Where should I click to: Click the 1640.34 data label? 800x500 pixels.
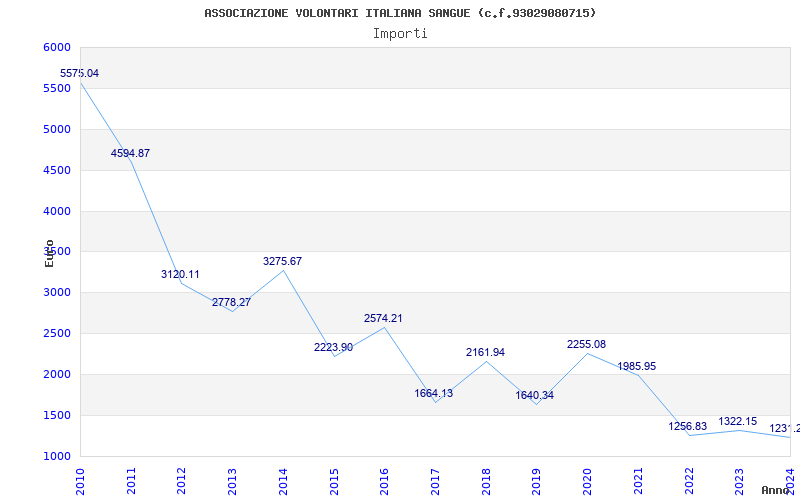[535, 395]
